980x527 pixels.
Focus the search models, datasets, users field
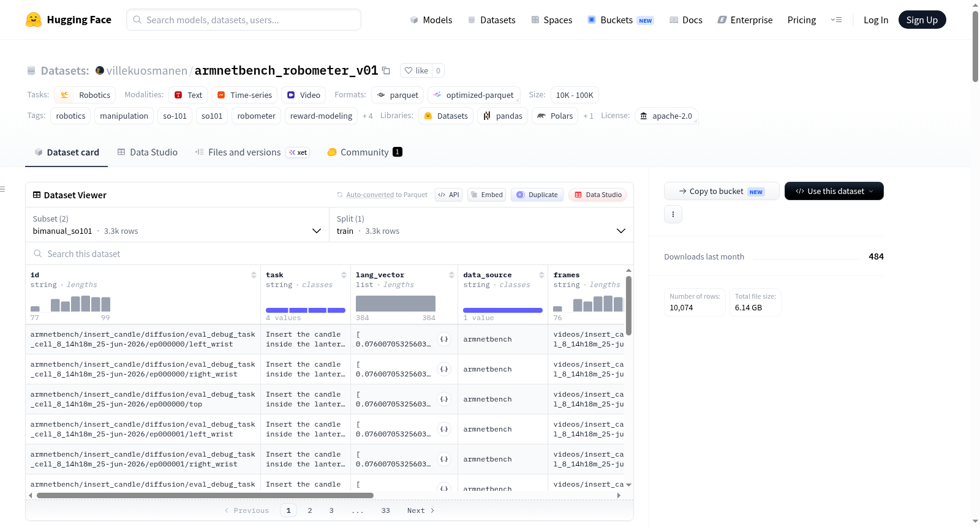pos(244,20)
